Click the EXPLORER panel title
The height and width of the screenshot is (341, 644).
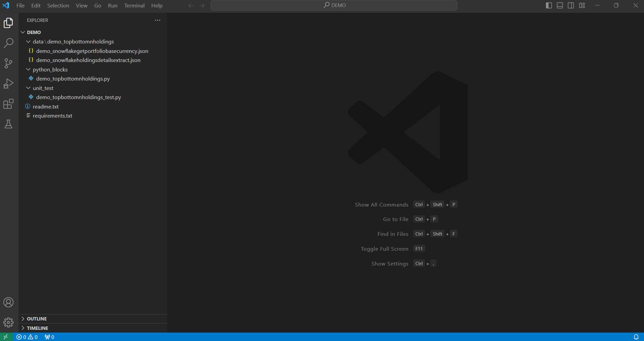(x=37, y=20)
